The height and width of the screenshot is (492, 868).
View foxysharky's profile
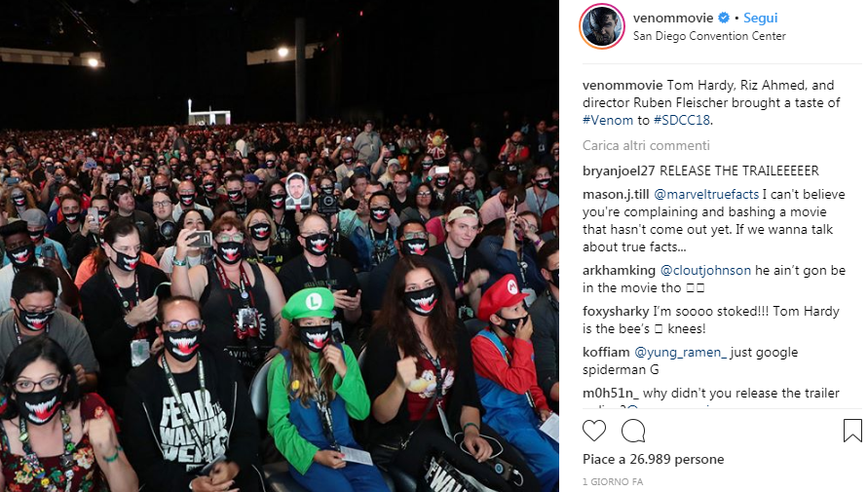click(x=615, y=312)
